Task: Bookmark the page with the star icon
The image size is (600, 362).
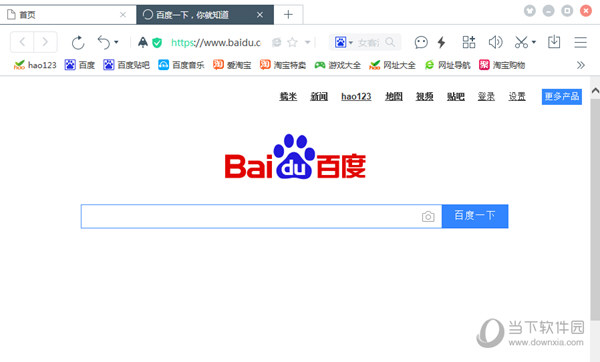Action: (x=292, y=42)
